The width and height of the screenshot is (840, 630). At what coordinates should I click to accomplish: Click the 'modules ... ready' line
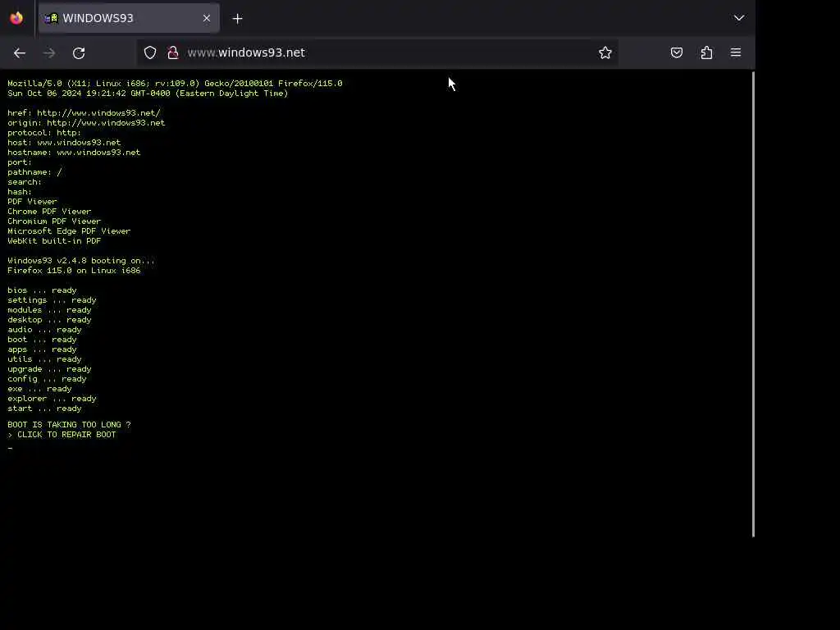click(49, 310)
